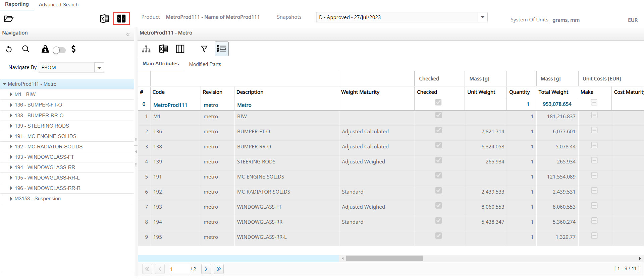Image resolution: width=644 pixels, height=280 pixels.
Task: Go to the next page of results
Action: pyautogui.click(x=206, y=269)
